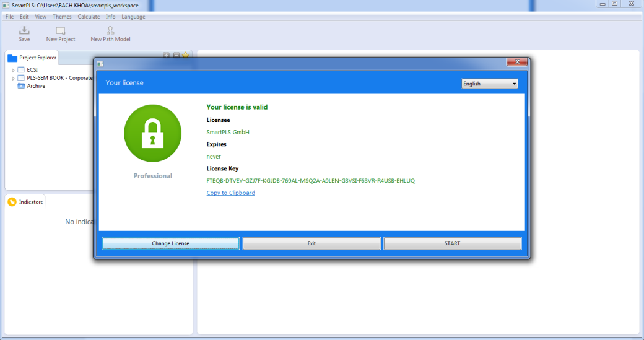Viewport: 644px width, 340px height.
Task: Restore down the SmartPLS main window
Action: click(x=615, y=4)
